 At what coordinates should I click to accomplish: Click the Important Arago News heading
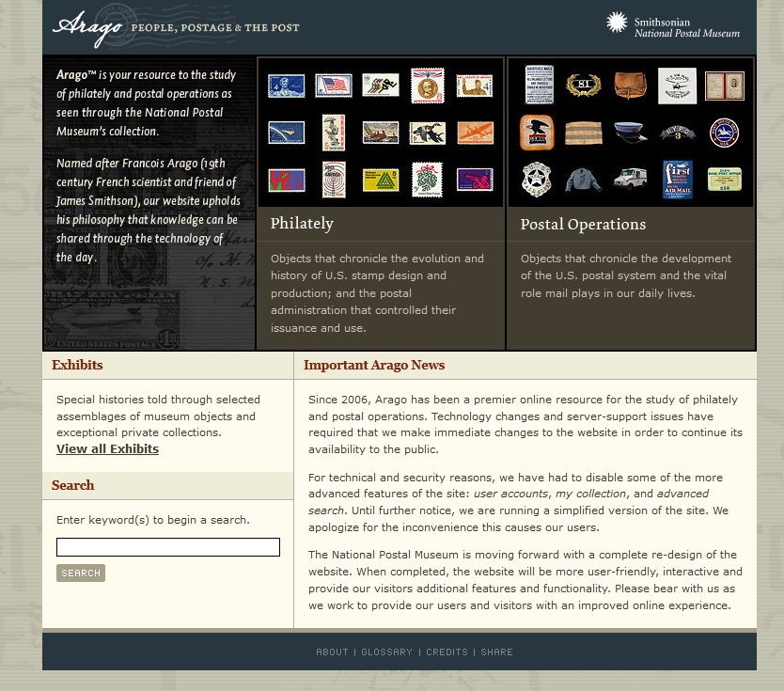(x=374, y=365)
